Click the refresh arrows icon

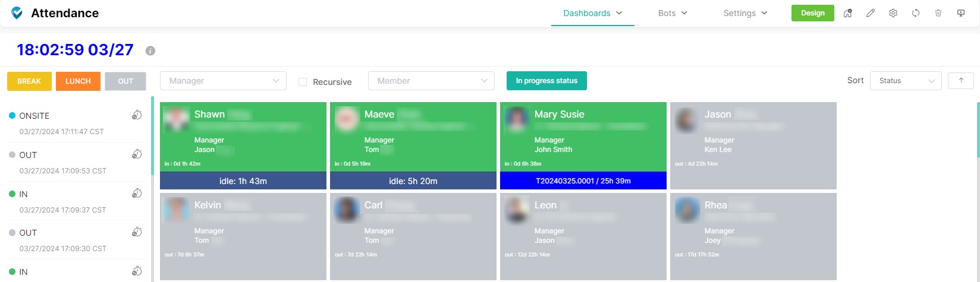916,13
